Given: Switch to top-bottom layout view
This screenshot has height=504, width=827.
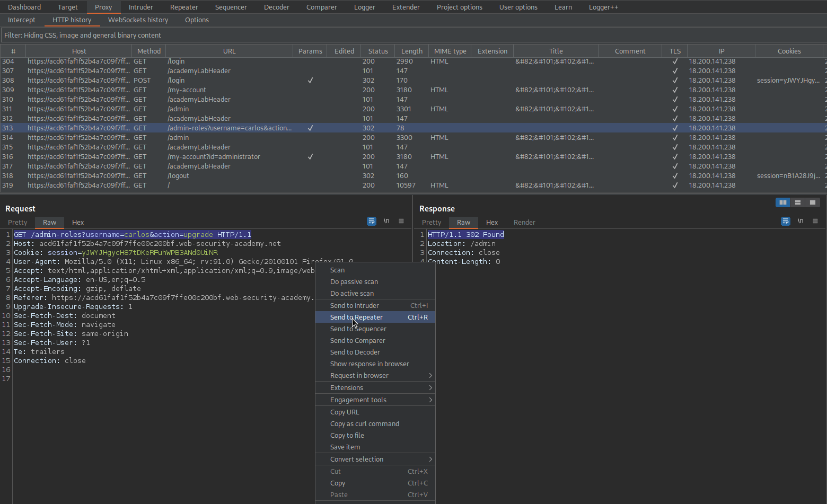Looking at the screenshot, I should 797,202.
